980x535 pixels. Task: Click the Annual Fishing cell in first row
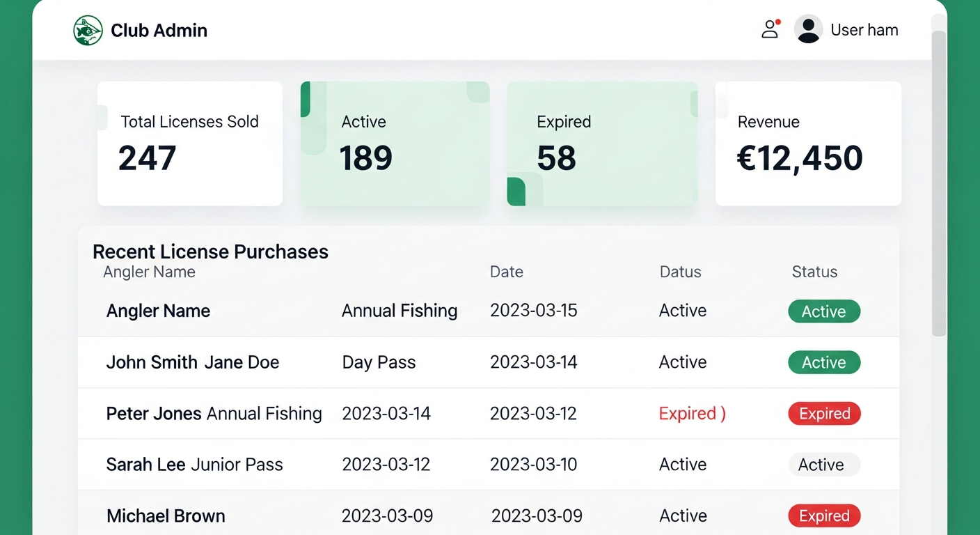point(400,311)
